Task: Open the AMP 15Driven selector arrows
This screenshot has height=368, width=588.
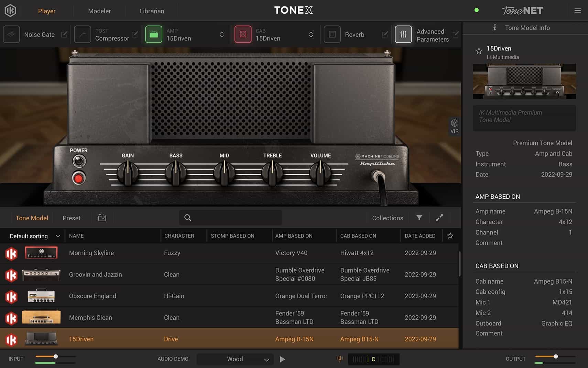Action: tap(222, 34)
